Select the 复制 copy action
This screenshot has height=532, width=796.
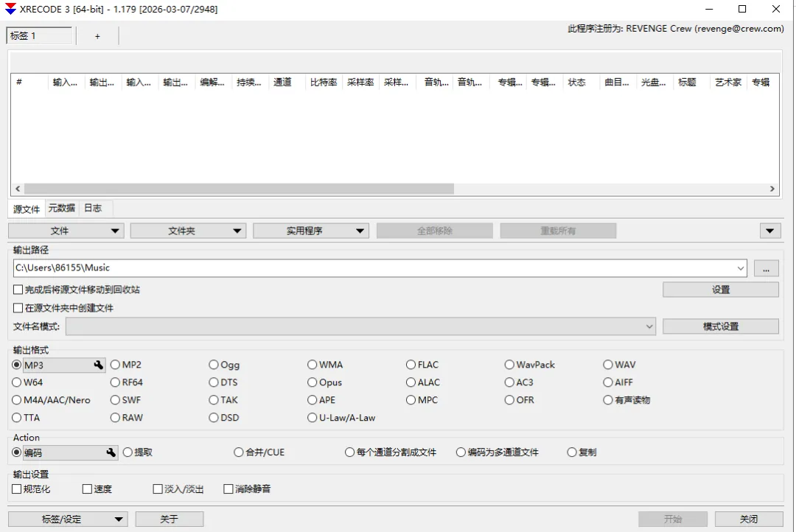(x=582, y=452)
